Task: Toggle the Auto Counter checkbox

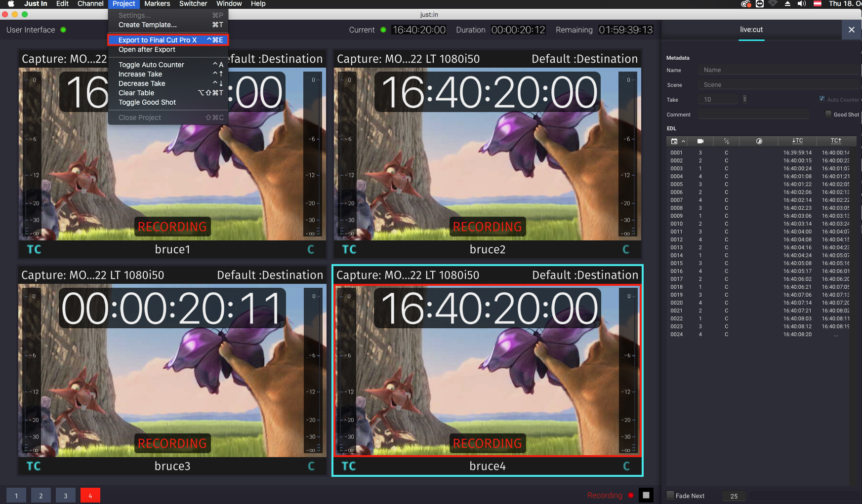Action: (x=822, y=99)
